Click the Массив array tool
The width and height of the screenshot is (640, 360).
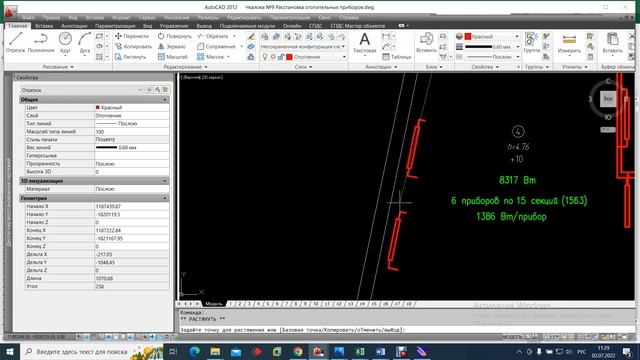click(211, 57)
